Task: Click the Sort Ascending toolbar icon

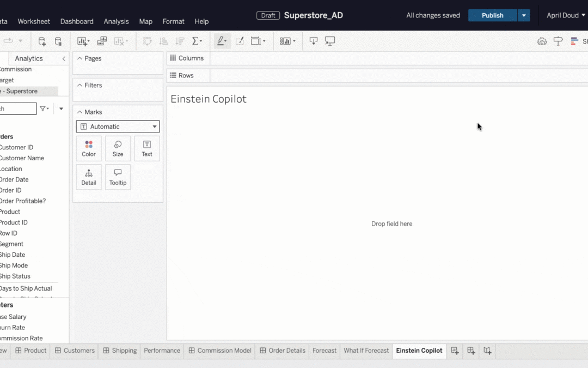Action: click(163, 41)
